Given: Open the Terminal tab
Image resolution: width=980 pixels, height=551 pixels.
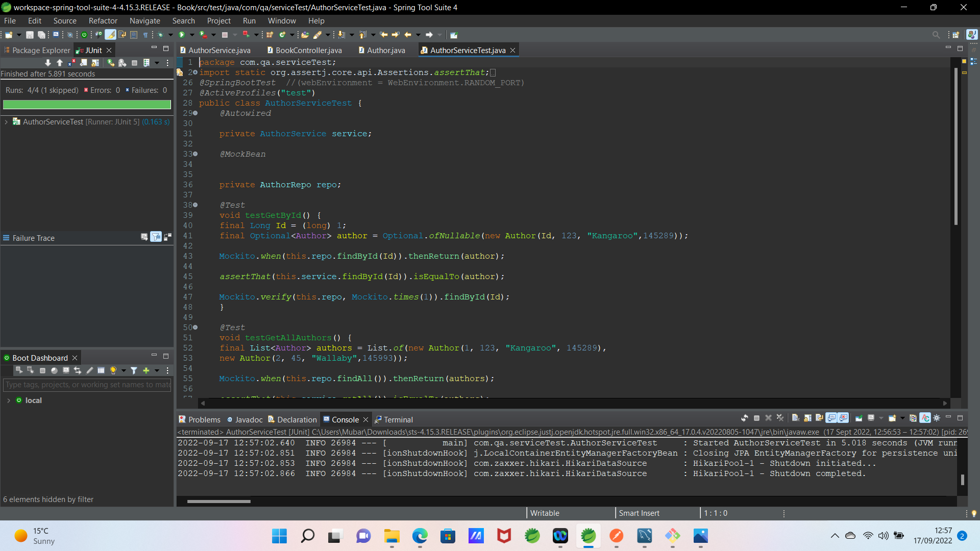Looking at the screenshot, I should [x=394, y=419].
